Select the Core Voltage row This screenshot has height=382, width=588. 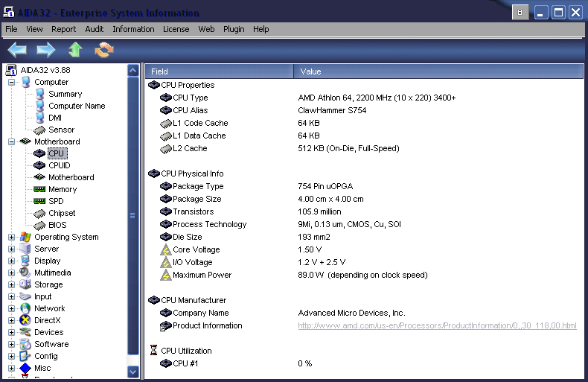click(x=364, y=249)
